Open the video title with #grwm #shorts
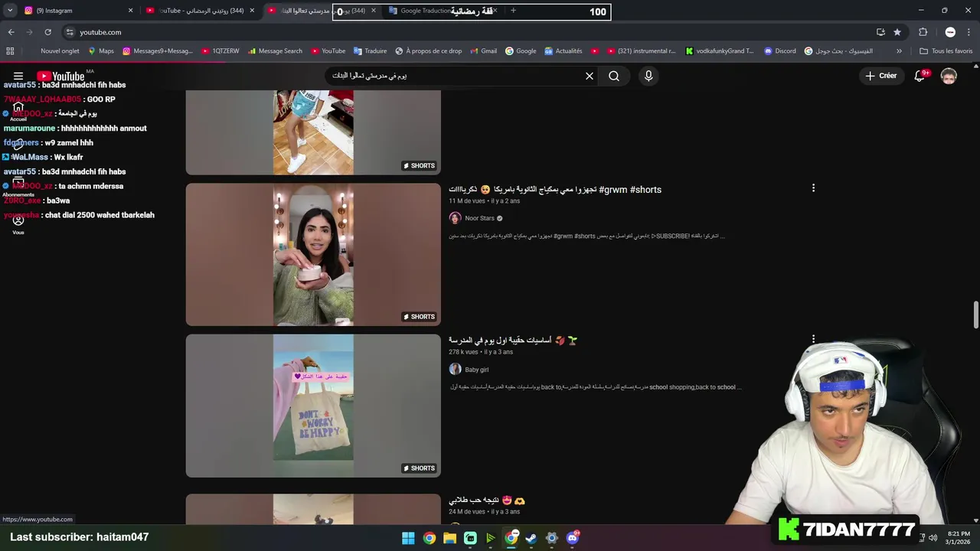Screen dimensions: 980x551 pos(555,189)
